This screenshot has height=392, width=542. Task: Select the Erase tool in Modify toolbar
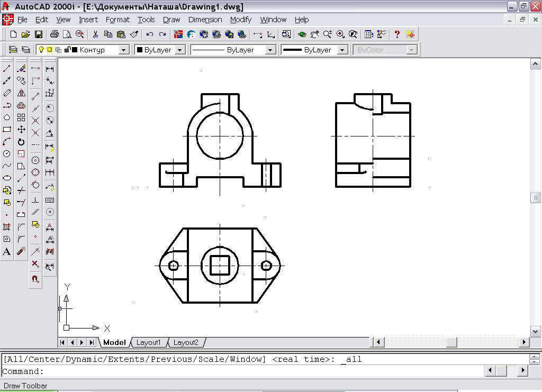coord(21,68)
